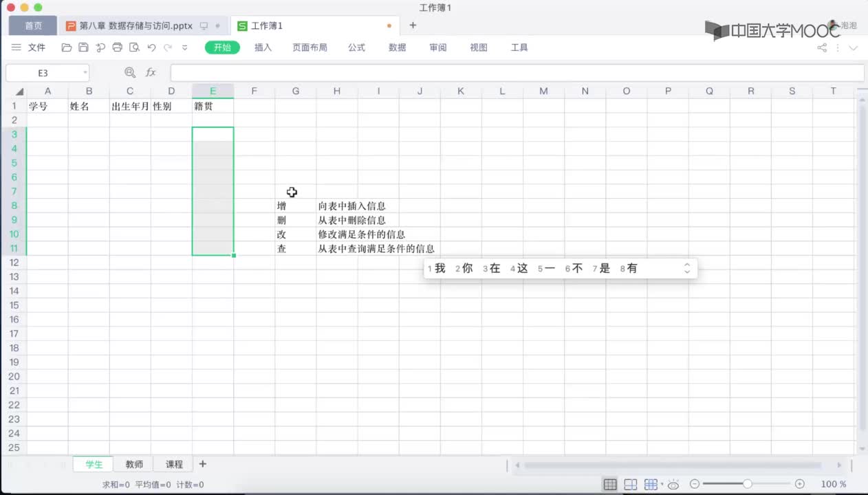
Task: Open the 插入 ribbon tab
Action: 263,47
